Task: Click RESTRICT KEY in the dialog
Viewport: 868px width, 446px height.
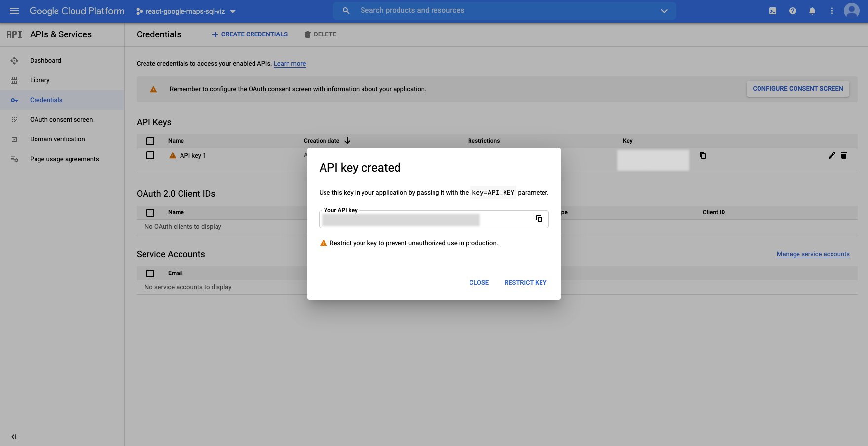Action: pos(525,283)
